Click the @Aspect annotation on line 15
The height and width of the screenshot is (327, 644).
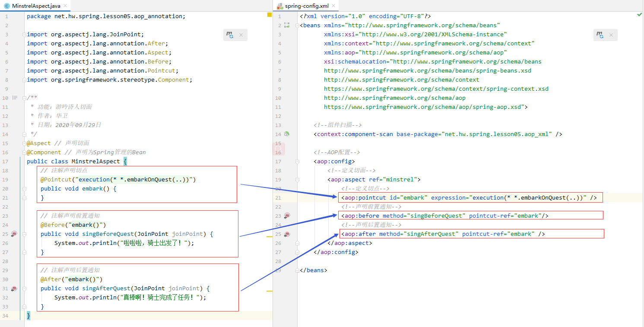(x=39, y=143)
